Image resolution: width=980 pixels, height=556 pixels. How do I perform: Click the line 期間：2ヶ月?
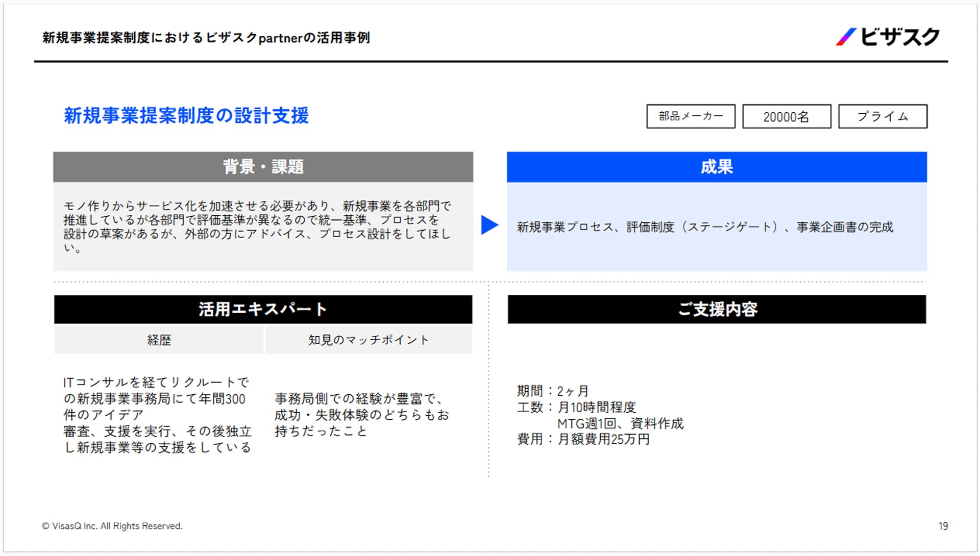pos(553,391)
